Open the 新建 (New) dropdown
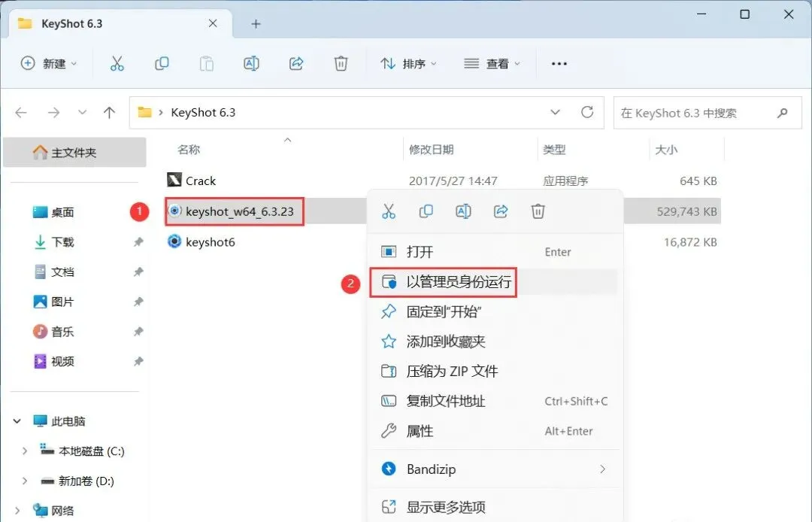Screen dimensions: 812x522 [49, 64]
